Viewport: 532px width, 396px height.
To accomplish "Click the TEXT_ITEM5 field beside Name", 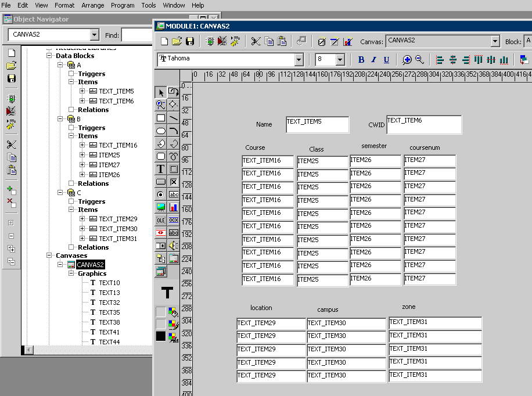I will 317,125.
